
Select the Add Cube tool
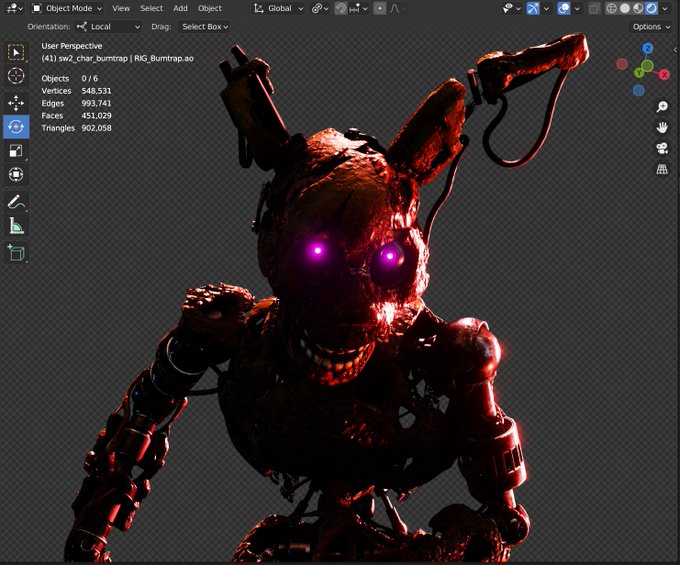[16, 253]
